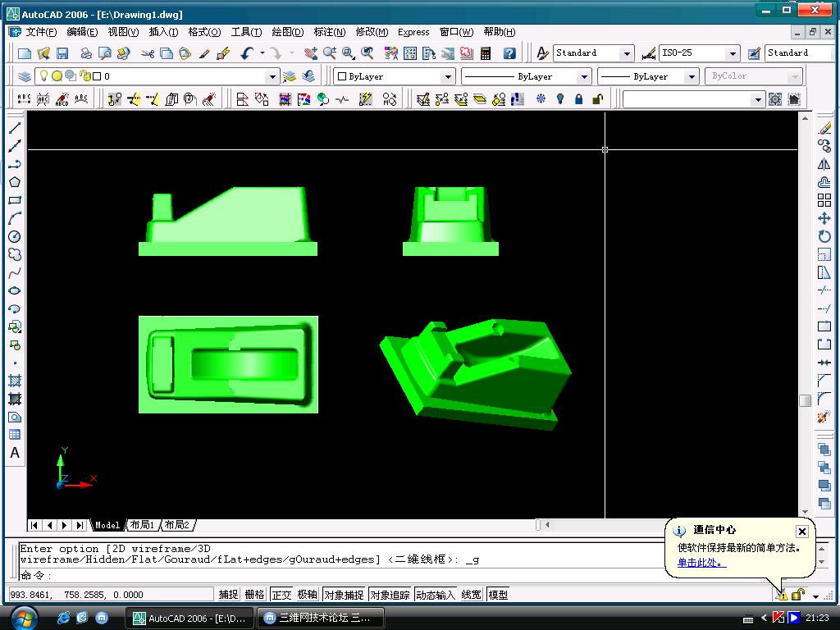Click the layer 0 color square

pyautogui.click(x=97, y=76)
